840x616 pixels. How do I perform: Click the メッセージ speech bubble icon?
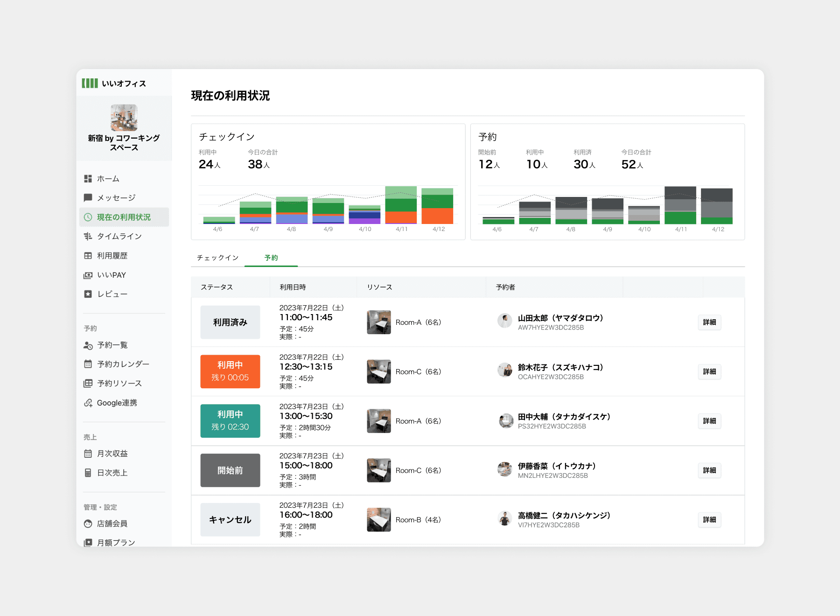pyautogui.click(x=88, y=198)
